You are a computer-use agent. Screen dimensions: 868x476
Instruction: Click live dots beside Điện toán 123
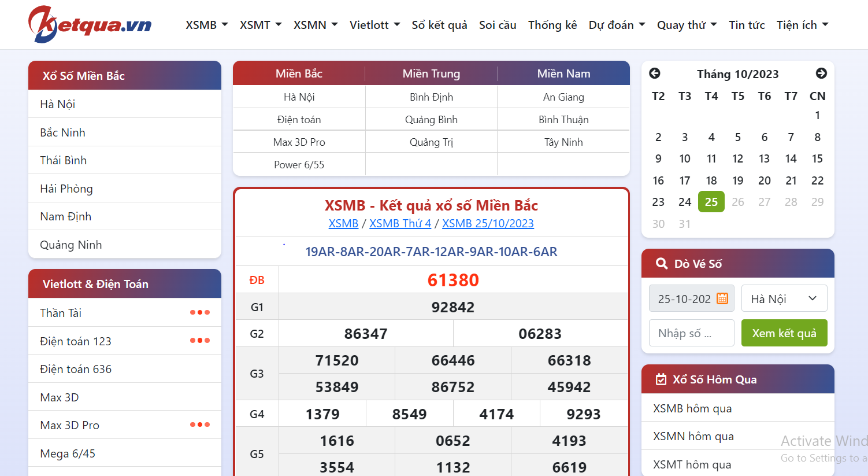pyautogui.click(x=200, y=341)
